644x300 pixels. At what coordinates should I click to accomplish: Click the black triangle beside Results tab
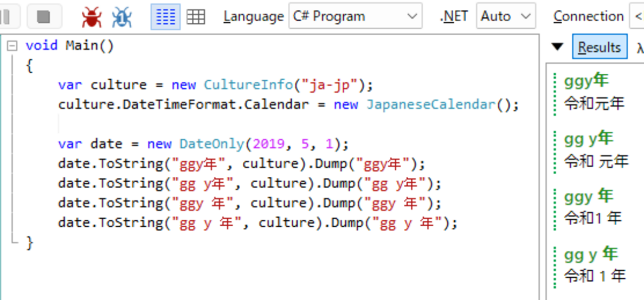point(558,47)
